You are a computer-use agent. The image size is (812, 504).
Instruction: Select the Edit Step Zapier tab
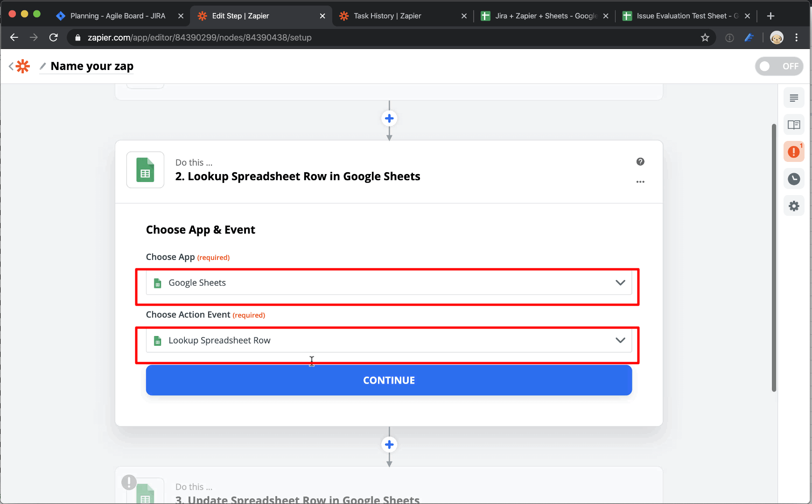click(261, 16)
